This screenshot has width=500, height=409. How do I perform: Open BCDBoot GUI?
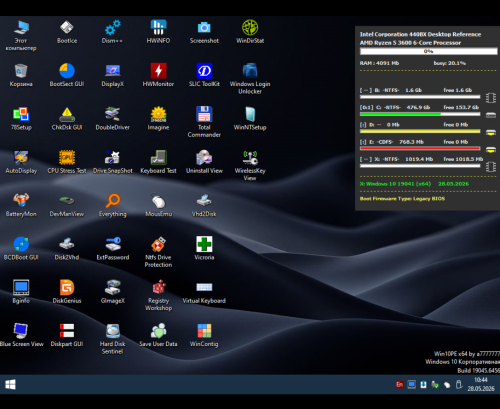point(21,249)
